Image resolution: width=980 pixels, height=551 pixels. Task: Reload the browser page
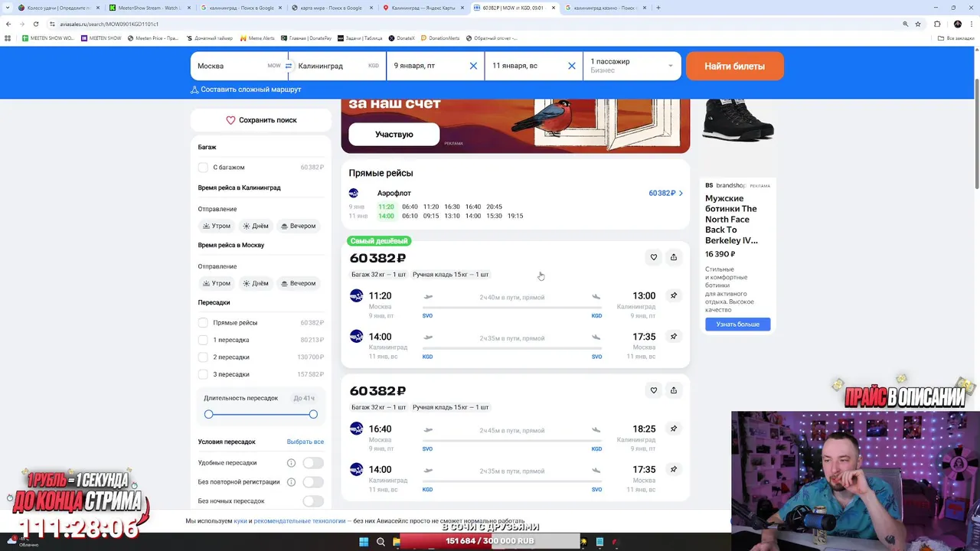pos(35,24)
